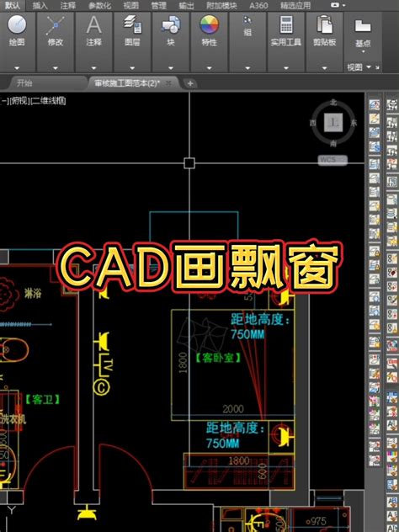
Task: Click the yellow circled C symbol below TV
Action: (102, 387)
